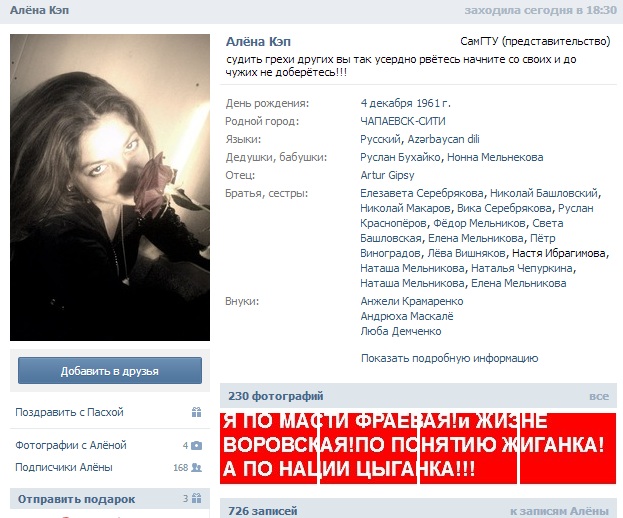Open Наталья Чепуркина profile
The height and width of the screenshot is (518, 623).
tap(522, 269)
